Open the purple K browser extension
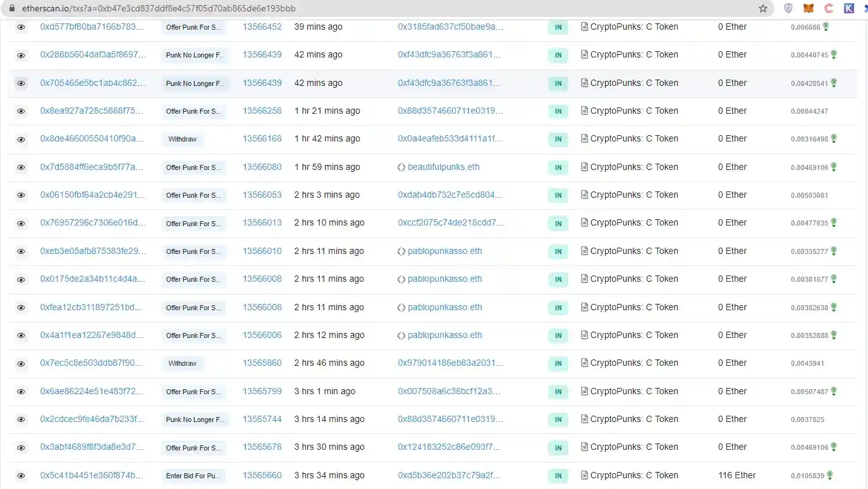 [x=849, y=8]
